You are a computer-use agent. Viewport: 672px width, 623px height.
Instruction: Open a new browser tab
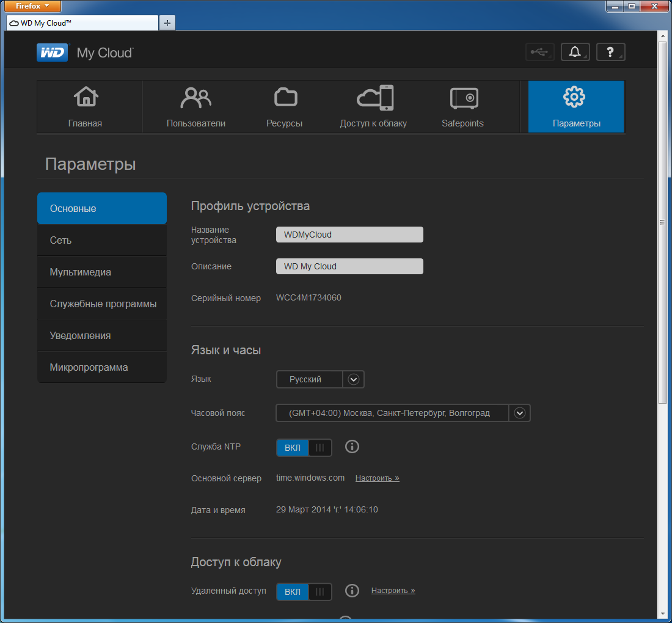167,23
